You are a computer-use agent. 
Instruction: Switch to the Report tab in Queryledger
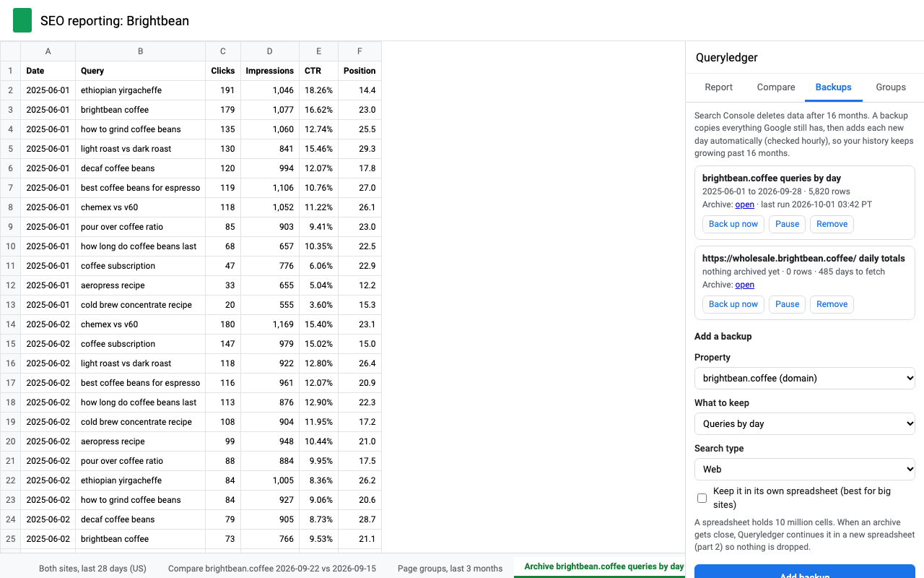click(718, 87)
